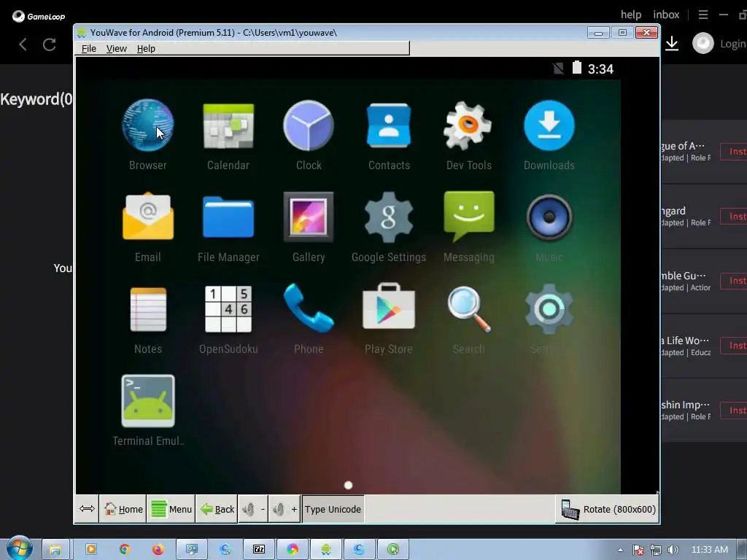Open the Gallery app

tap(309, 217)
